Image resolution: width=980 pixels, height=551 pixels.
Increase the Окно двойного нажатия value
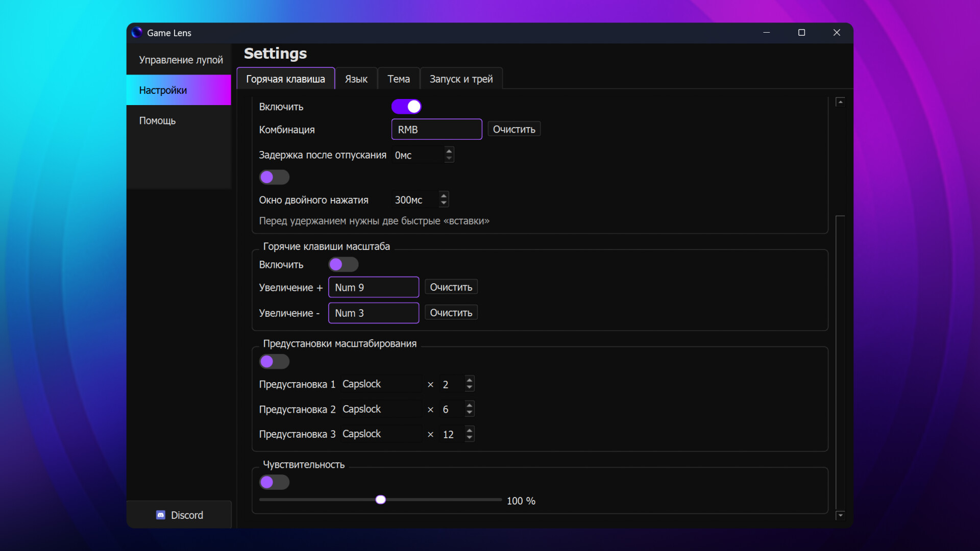[443, 196]
